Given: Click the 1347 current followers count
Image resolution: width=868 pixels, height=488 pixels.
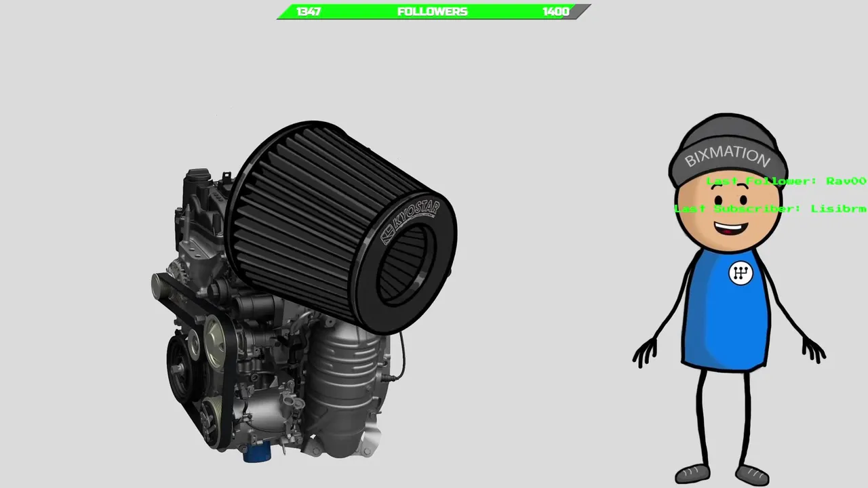Looking at the screenshot, I should 309,12.
